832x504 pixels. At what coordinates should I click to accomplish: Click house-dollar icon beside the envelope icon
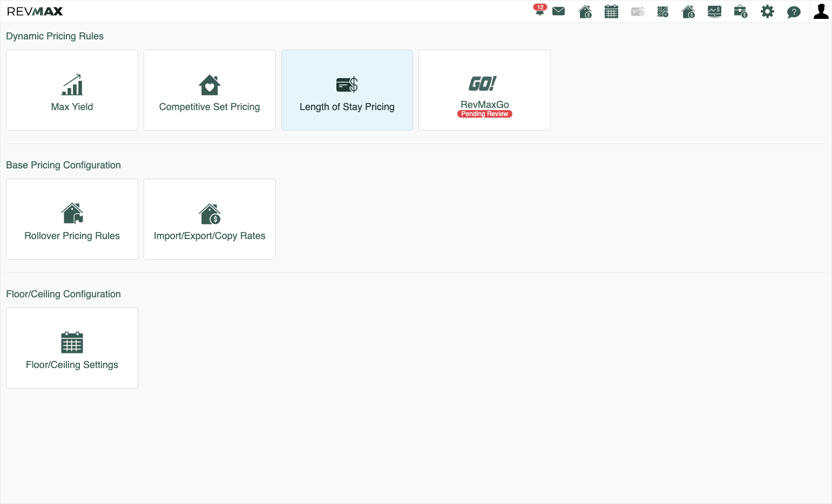pos(585,11)
